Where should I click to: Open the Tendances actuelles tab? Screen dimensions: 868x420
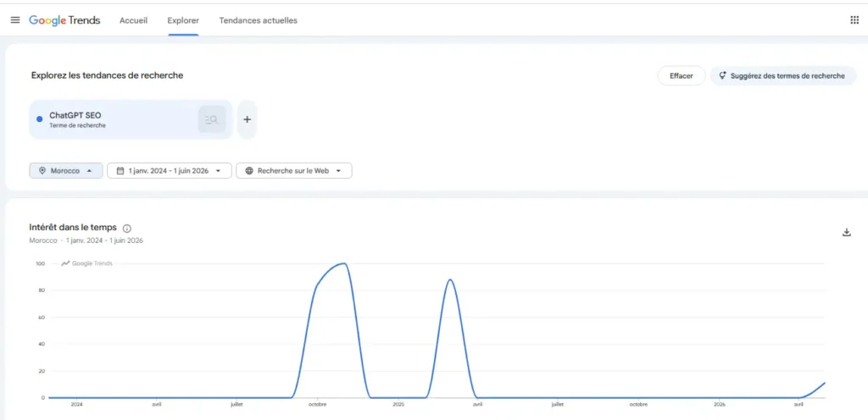[x=258, y=20]
